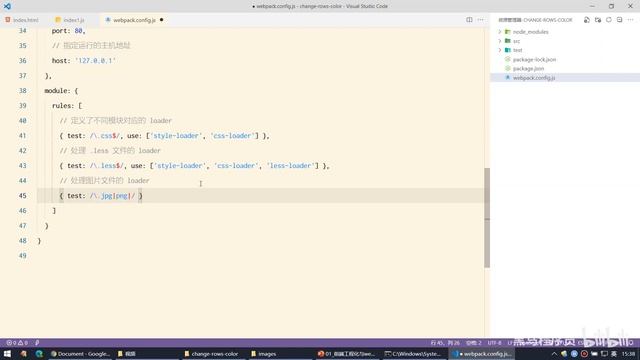Screen dimensions: 640x360
Task: Click the explorer section title CHANGE-ROWS-COLOR
Action: click(x=536, y=20)
